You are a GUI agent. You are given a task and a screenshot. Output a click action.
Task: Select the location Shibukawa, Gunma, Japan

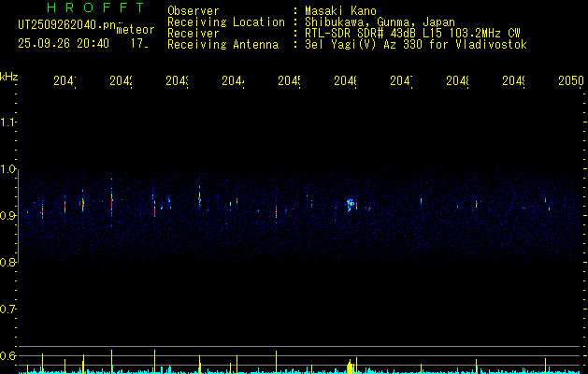380,22
